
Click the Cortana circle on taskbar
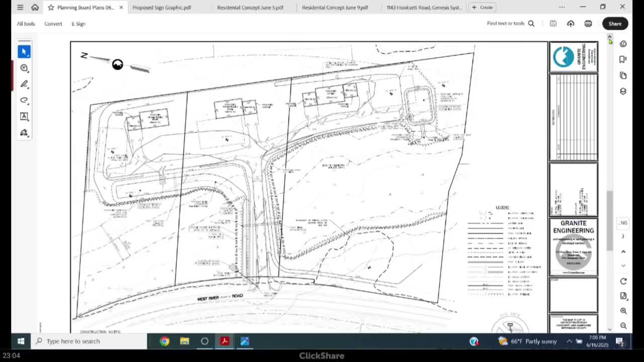(205, 341)
